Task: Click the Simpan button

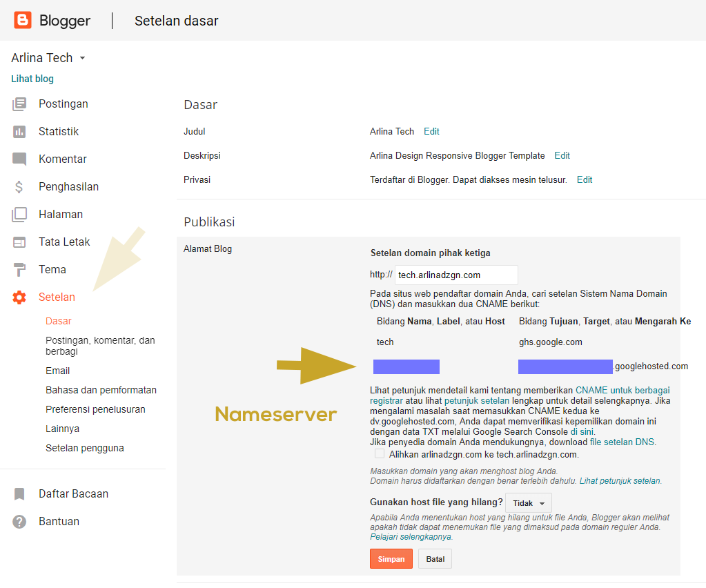Action: click(391, 559)
